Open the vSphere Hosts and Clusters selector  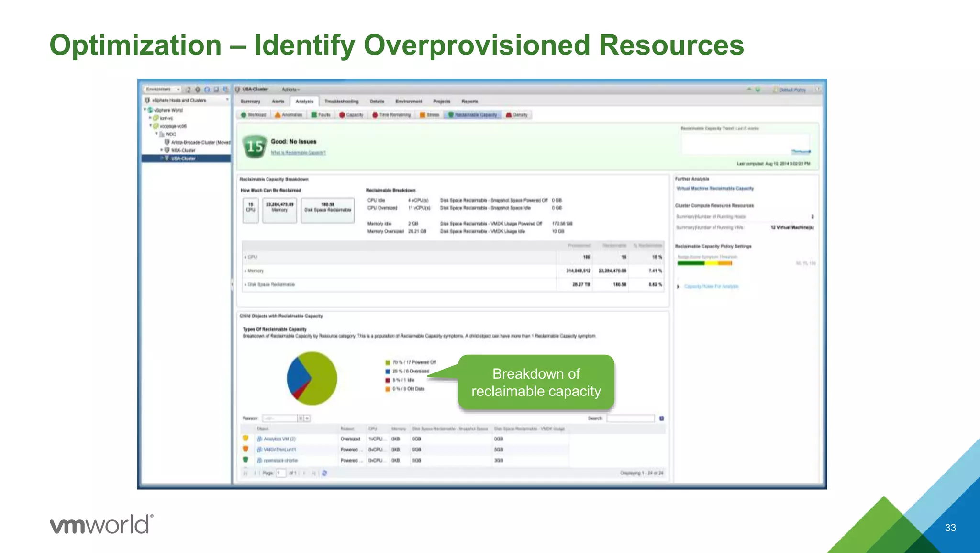click(x=187, y=100)
